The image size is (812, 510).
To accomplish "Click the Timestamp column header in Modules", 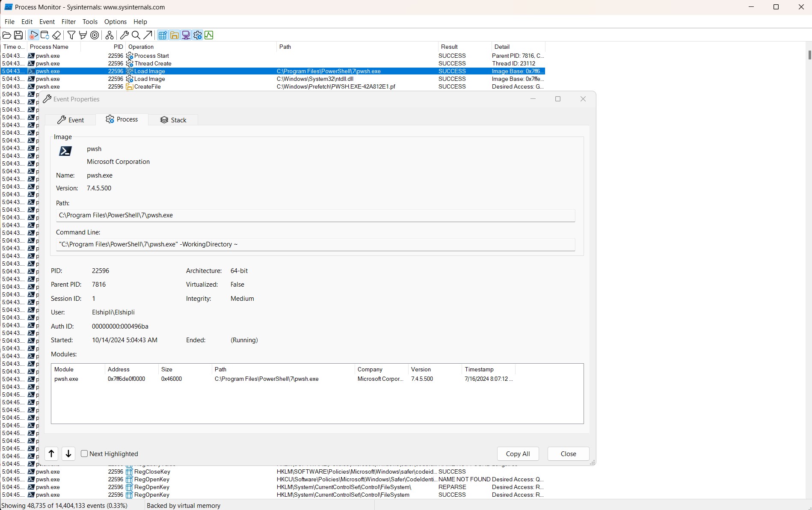I will (x=488, y=369).
